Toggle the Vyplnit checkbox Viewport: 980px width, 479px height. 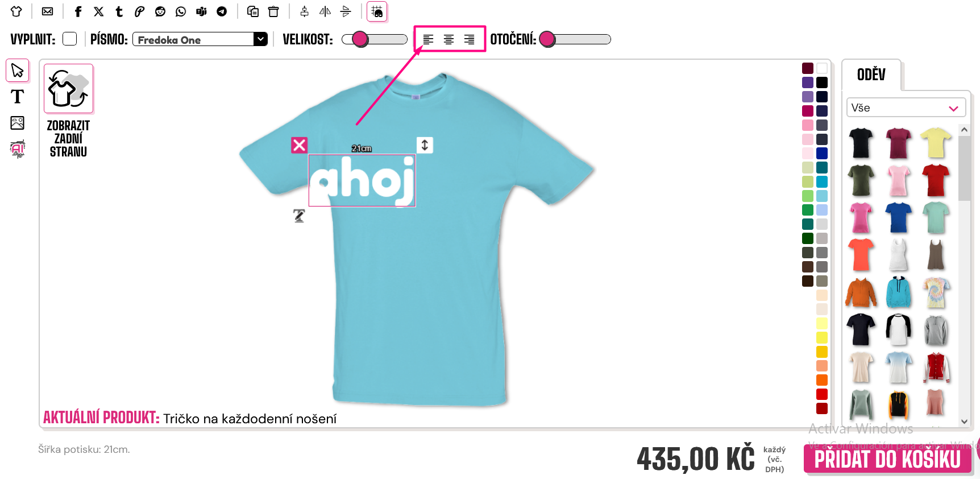(70, 39)
